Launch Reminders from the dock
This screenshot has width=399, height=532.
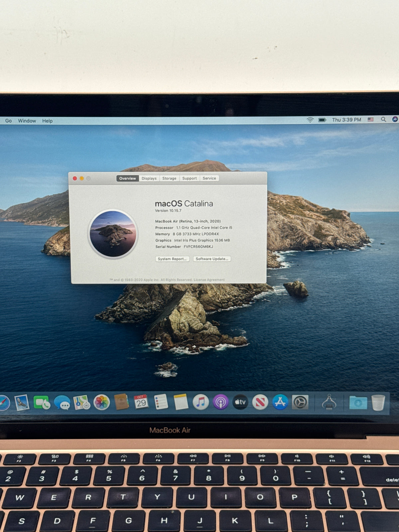point(161,402)
